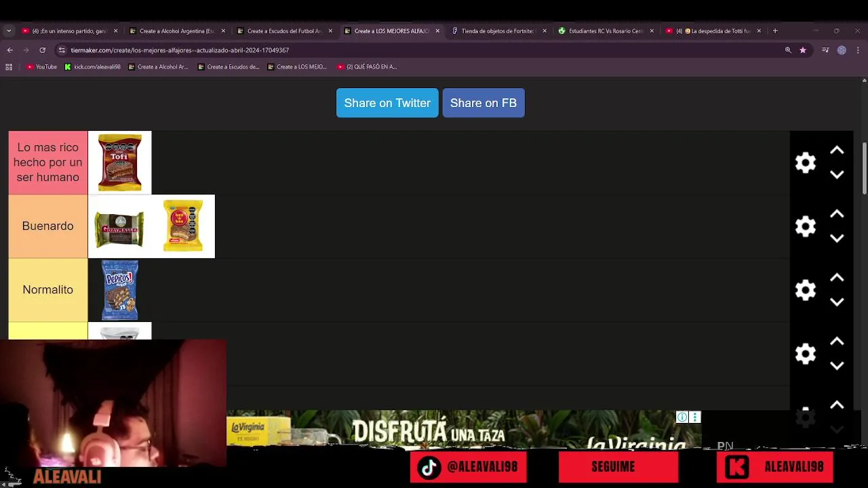This screenshot has height=488, width=868.
Task: Open 'Create a LOS MEJO...' bookmark
Action: tap(297, 66)
